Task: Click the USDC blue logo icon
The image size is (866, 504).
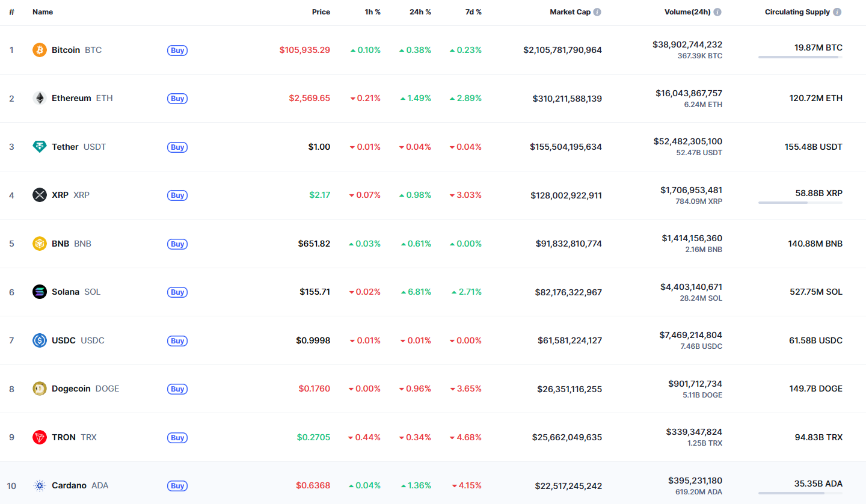Action: click(x=39, y=340)
